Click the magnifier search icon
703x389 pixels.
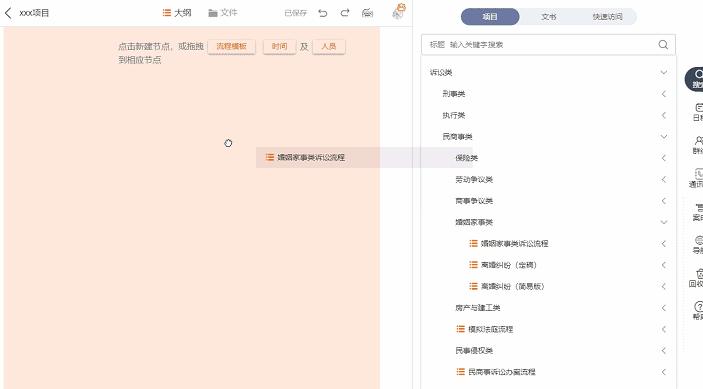(663, 44)
